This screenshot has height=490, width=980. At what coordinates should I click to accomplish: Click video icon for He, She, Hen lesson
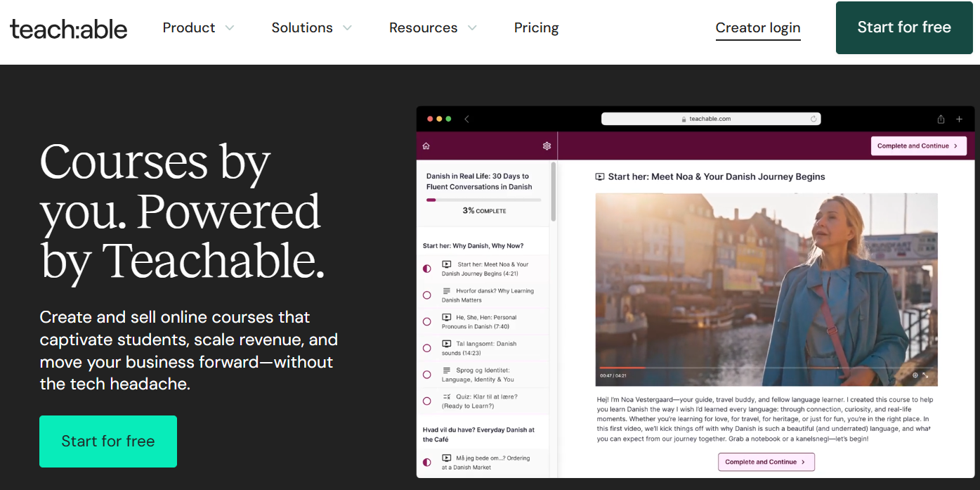pyautogui.click(x=447, y=318)
